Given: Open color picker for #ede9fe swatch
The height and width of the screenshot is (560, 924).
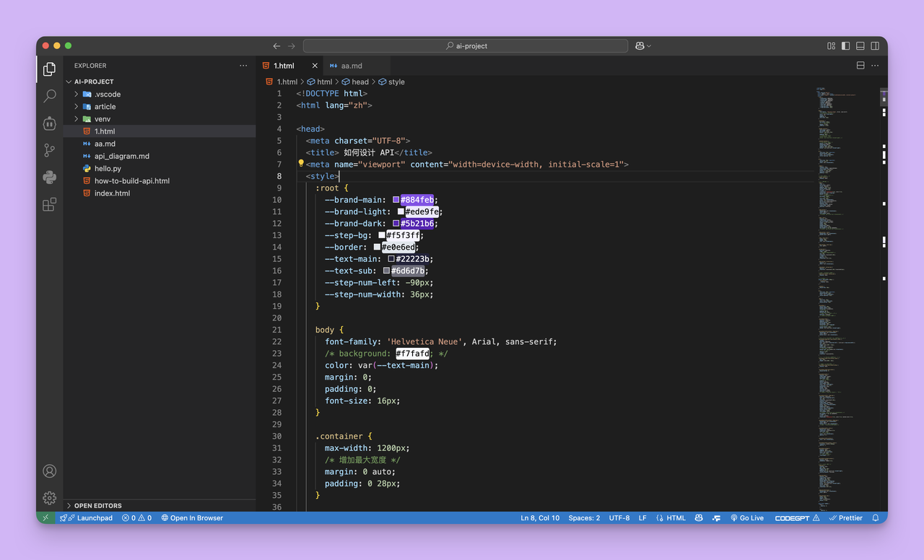Looking at the screenshot, I should point(401,211).
